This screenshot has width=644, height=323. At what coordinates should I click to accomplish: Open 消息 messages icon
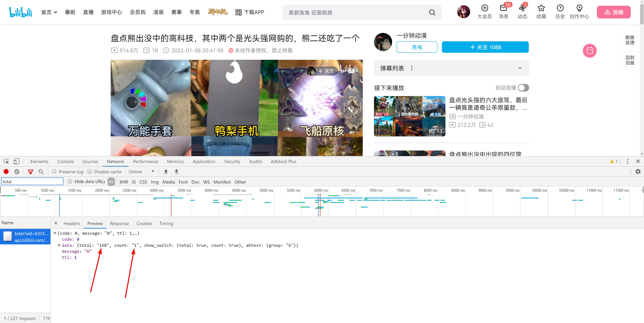tap(503, 12)
